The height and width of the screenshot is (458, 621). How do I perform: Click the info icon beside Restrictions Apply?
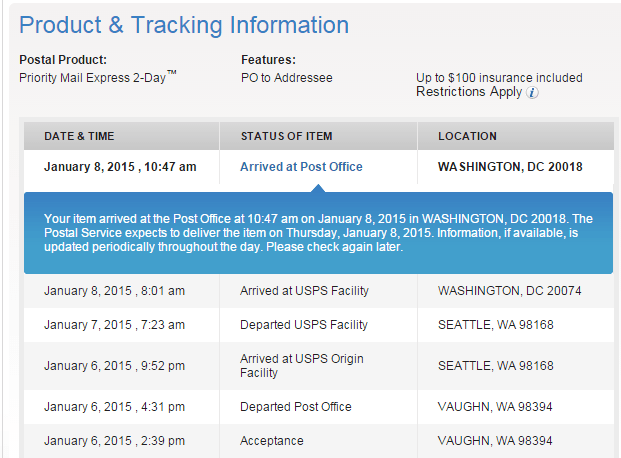pos(532,93)
